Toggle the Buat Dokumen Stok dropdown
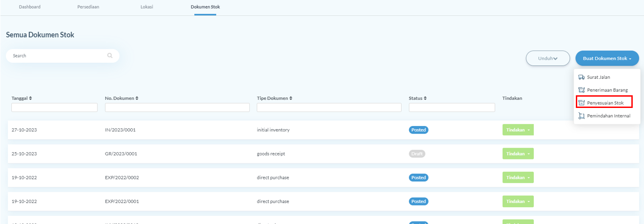Viewport: 644px width, 224px height. 607,58
